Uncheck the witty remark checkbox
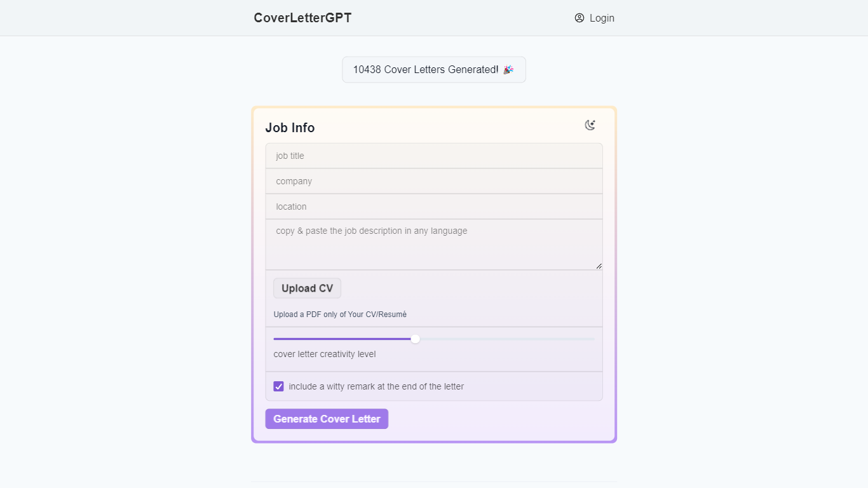868x488 pixels. pyautogui.click(x=278, y=386)
